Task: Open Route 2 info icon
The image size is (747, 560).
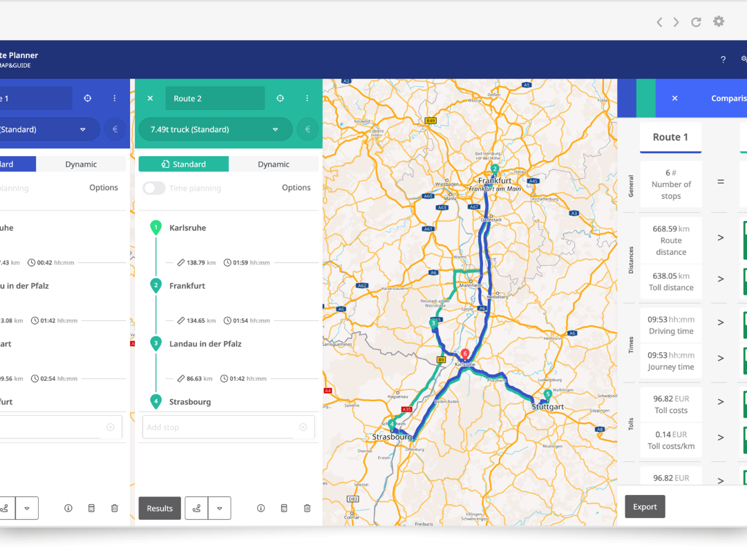Action: point(261,508)
